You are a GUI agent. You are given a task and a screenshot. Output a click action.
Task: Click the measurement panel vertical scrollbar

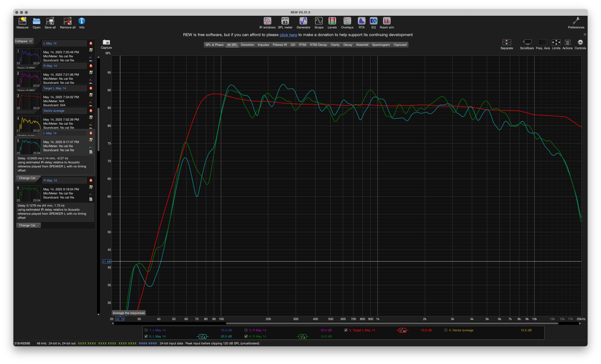(98, 129)
